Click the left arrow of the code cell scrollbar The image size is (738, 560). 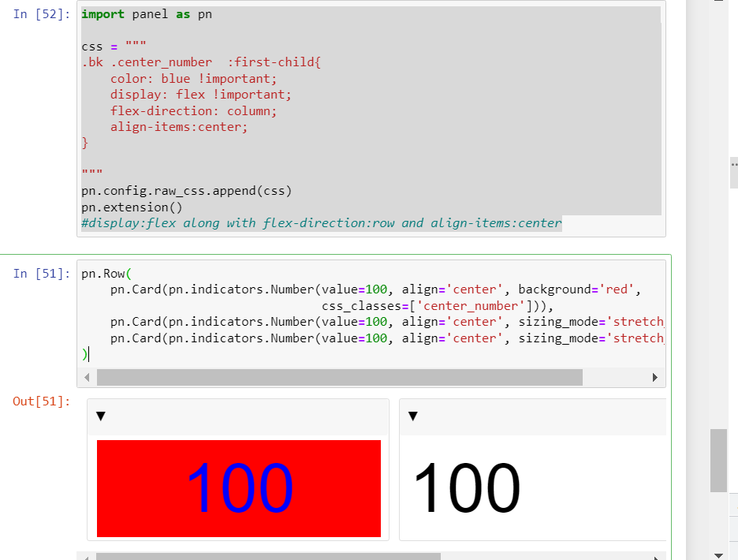click(x=87, y=377)
